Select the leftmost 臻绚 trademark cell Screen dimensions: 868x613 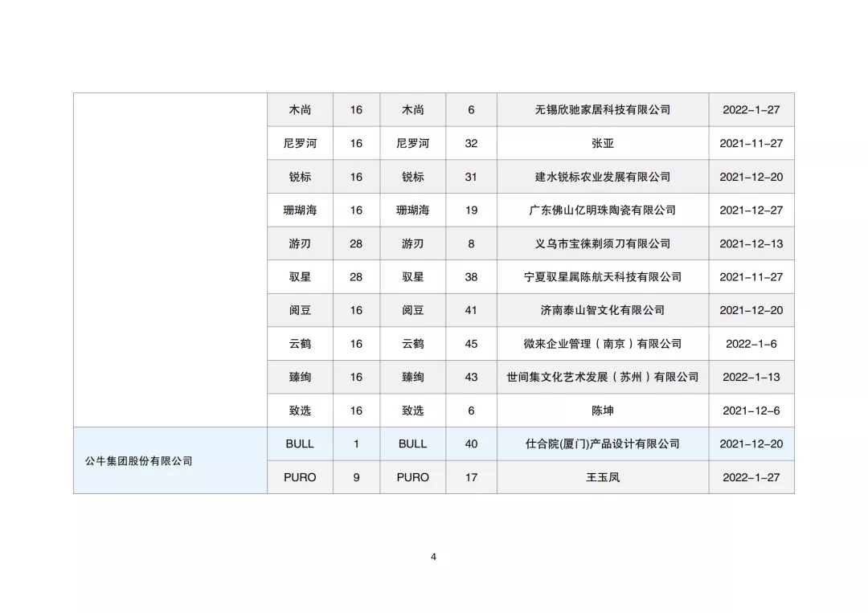pyautogui.click(x=300, y=377)
